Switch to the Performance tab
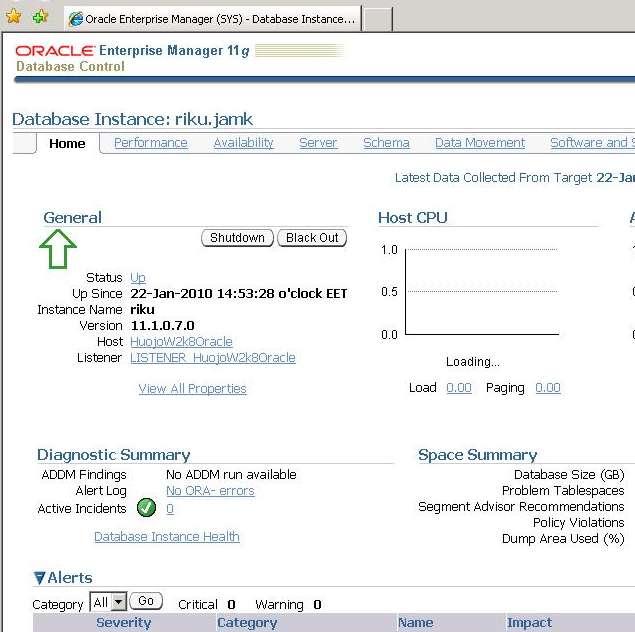This screenshot has height=632, width=635. 151,143
